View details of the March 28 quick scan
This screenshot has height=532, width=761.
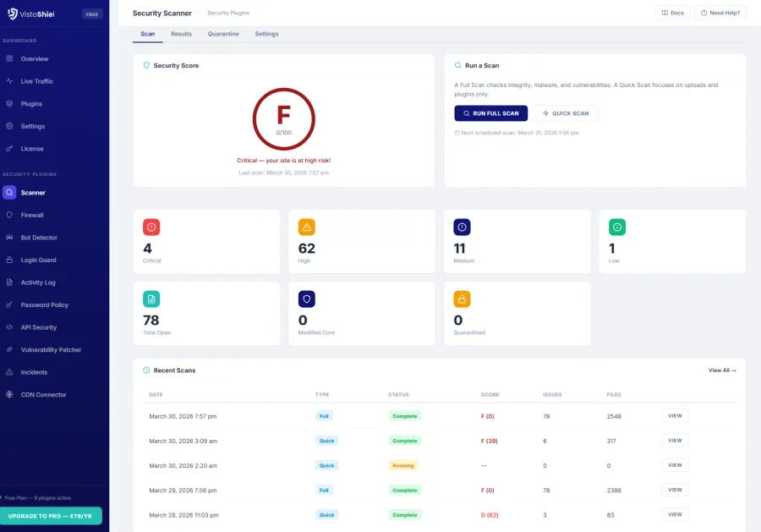(674, 514)
